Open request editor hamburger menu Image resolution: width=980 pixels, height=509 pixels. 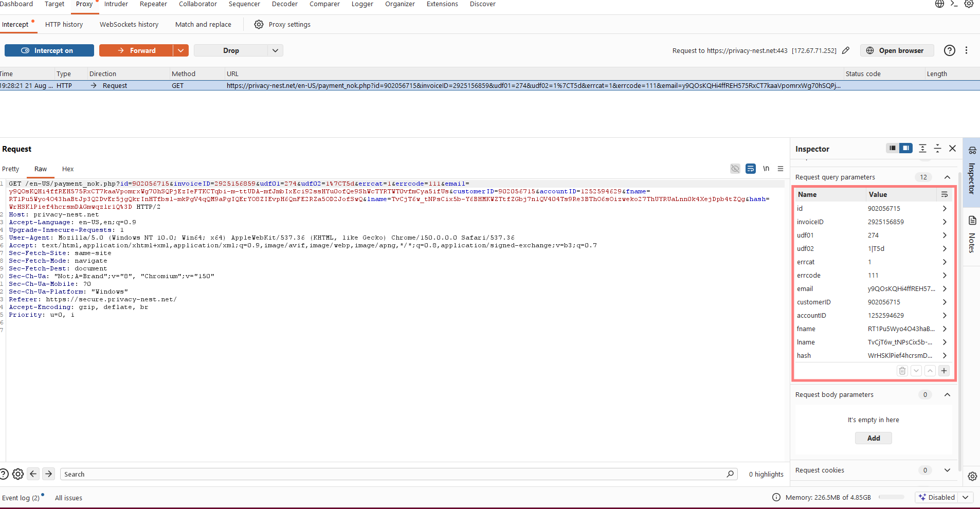click(781, 169)
